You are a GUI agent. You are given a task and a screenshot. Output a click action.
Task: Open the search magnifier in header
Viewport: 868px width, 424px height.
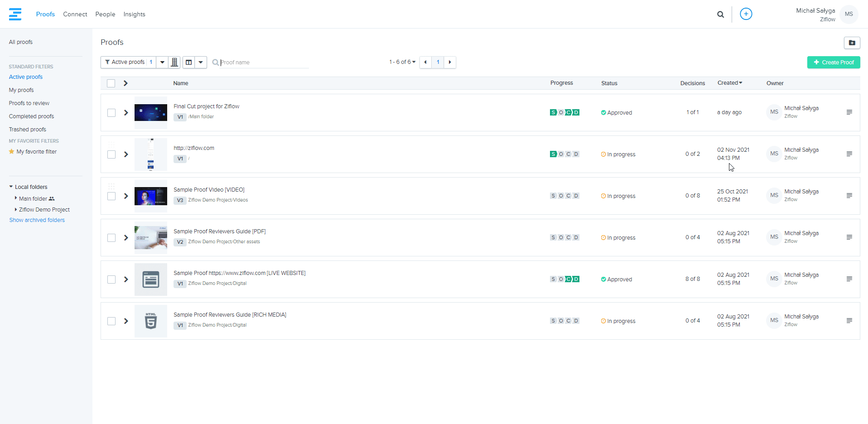pos(720,14)
